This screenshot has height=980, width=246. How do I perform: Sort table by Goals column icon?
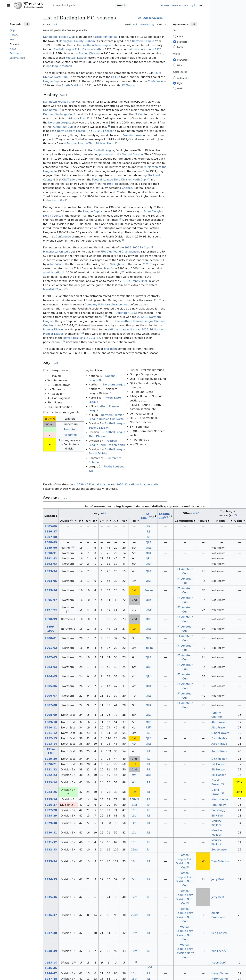tap(244, 521)
